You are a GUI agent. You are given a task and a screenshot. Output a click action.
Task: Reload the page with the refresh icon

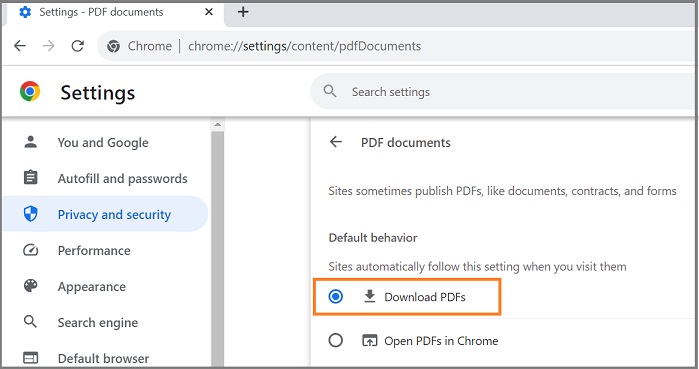point(78,46)
